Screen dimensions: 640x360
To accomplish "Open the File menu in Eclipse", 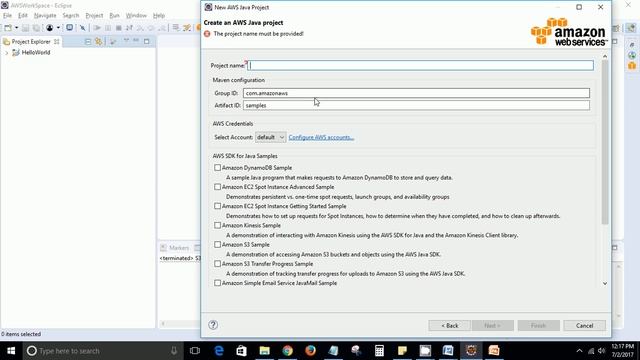I will coord(7,16).
